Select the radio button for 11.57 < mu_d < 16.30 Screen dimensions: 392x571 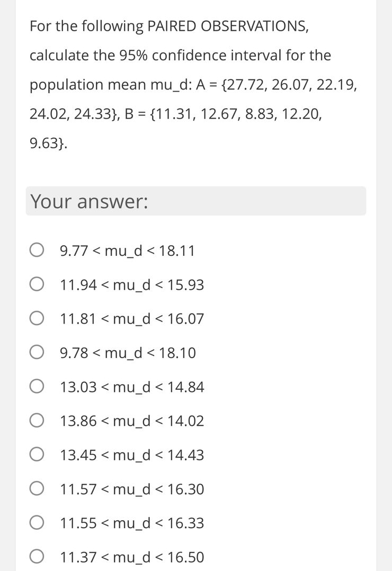[37, 488]
